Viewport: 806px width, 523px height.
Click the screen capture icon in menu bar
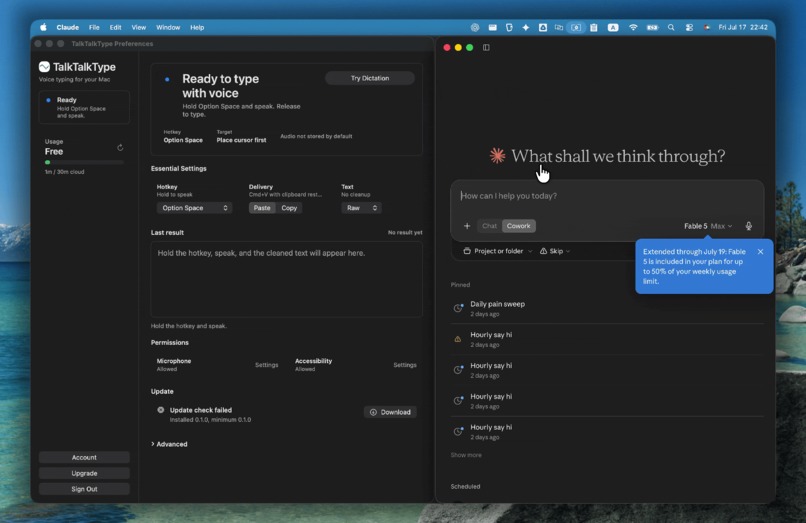(x=576, y=27)
